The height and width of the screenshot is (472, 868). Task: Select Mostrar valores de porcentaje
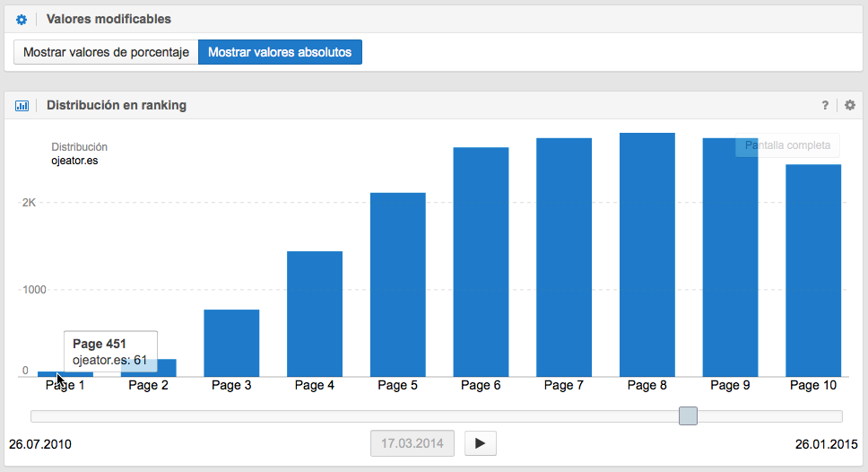106,52
